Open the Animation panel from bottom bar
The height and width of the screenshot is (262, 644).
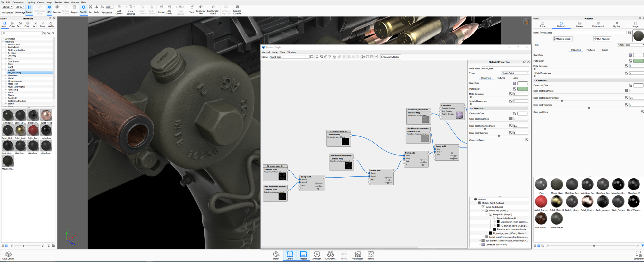point(317,255)
